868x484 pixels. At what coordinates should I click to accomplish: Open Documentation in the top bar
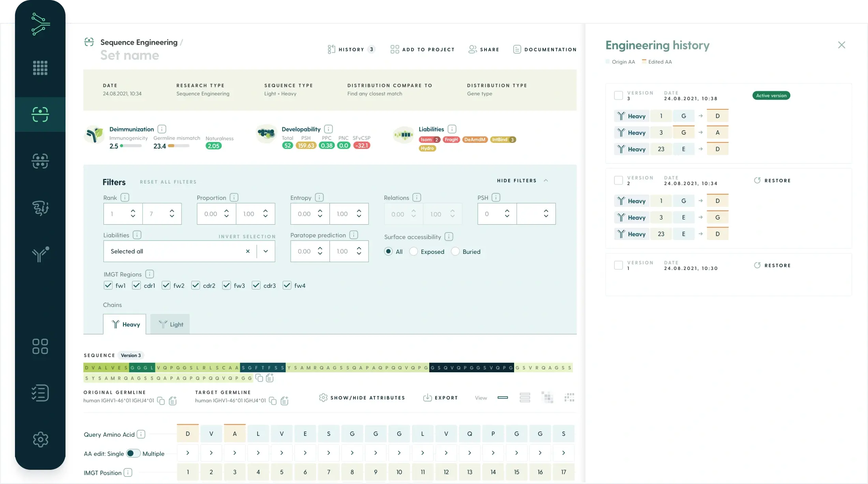(x=544, y=49)
